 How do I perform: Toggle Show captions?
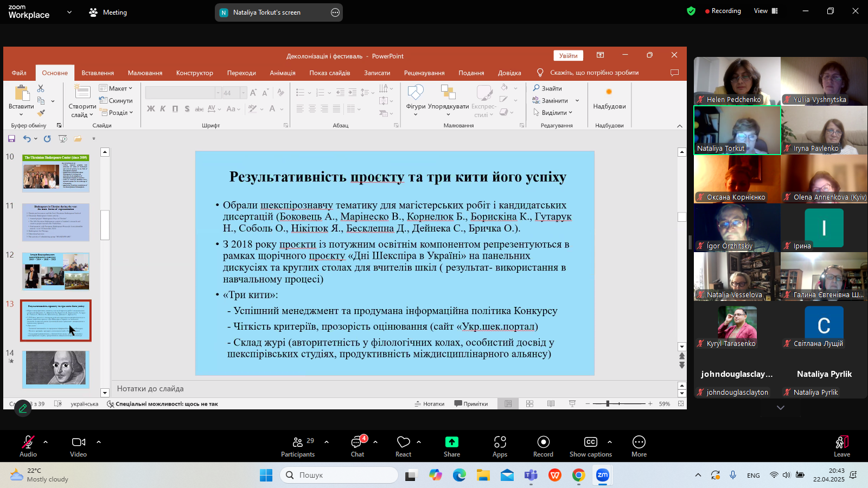coord(590,442)
